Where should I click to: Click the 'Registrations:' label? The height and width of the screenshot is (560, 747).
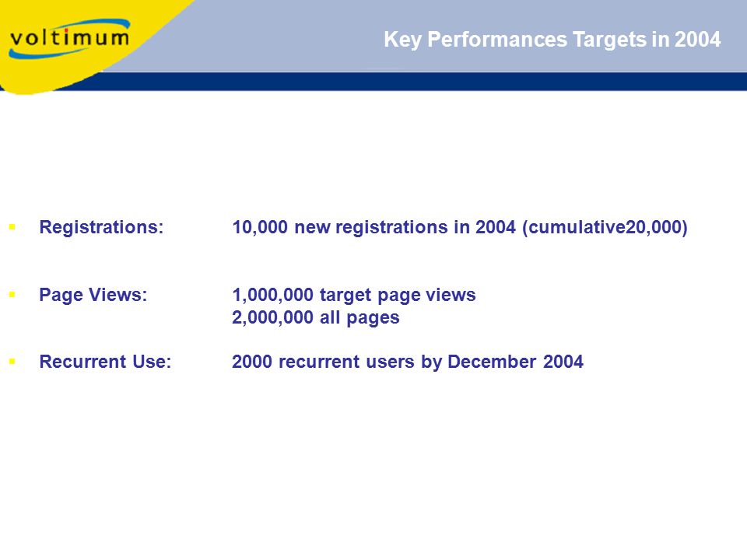click(101, 227)
